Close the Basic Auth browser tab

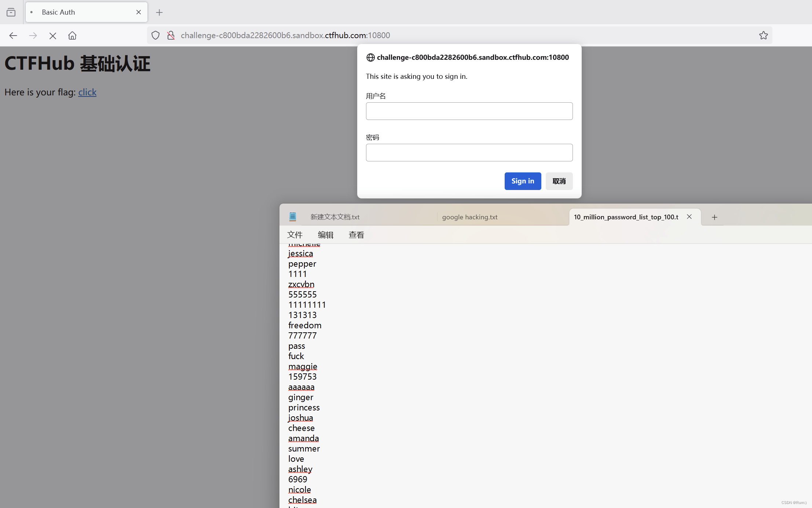pos(139,12)
